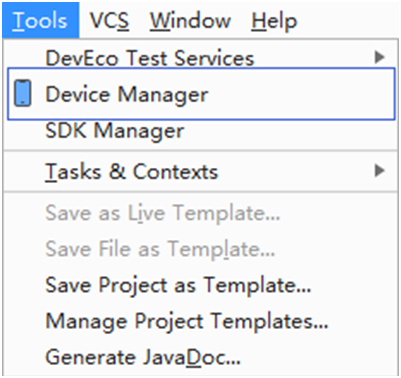The image size is (401, 378).
Task: Choose the Tasks & Contexts menu item
Action: tap(201, 171)
